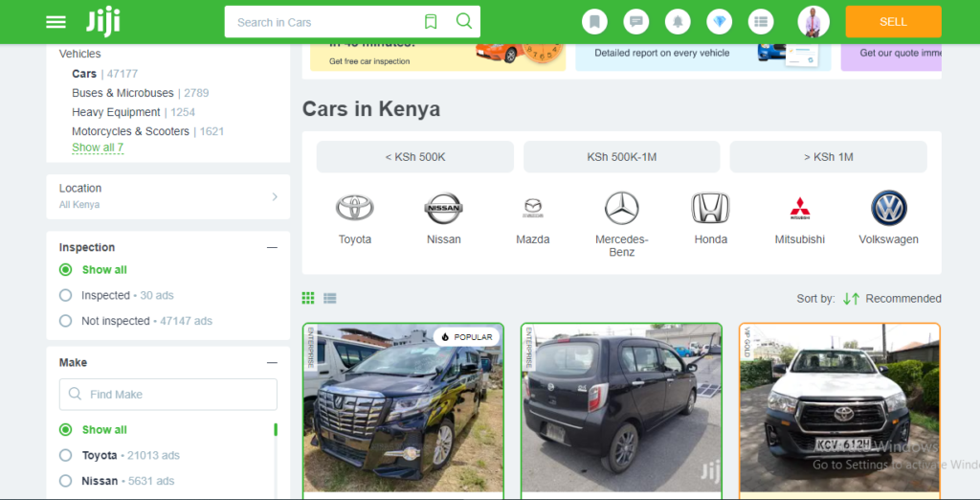Image resolution: width=980 pixels, height=500 pixels.
Task: Select the Inspected radio option
Action: (66, 295)
